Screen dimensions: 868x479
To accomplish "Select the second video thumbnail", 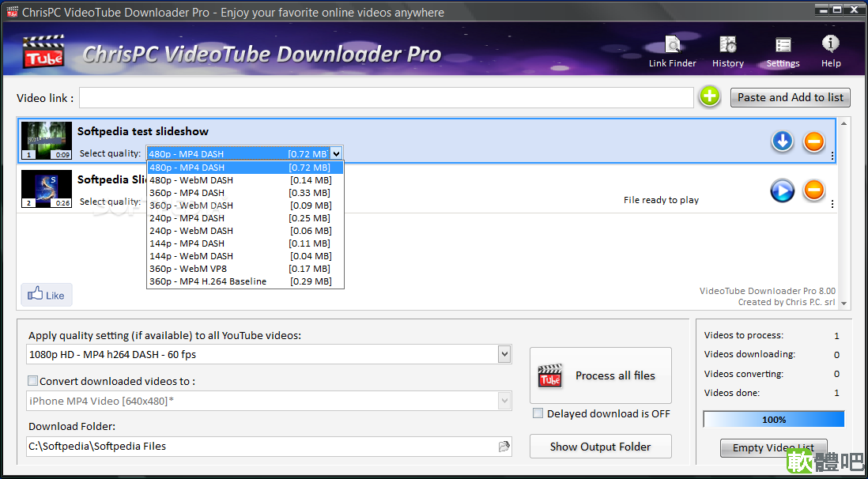I will pyautogui.click(x=47, y=189).
